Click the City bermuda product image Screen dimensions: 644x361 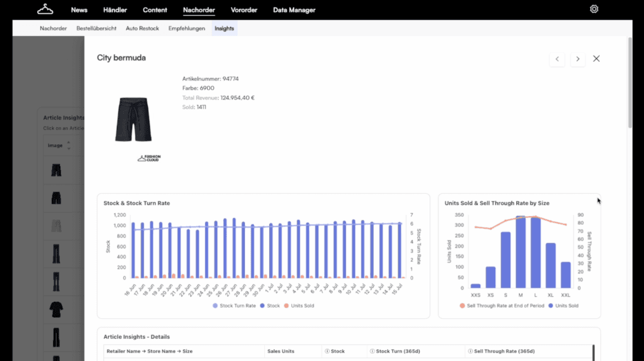[x=133, y=119]
